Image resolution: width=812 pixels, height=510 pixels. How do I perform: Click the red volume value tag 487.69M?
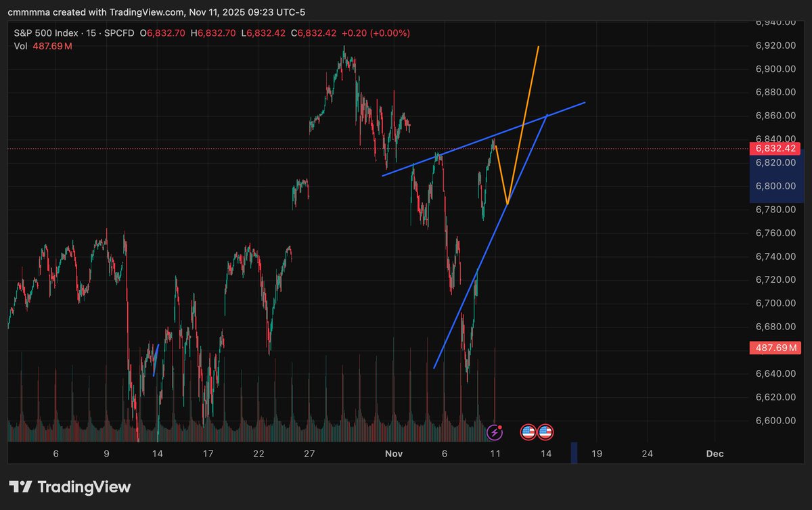(775, 348)
